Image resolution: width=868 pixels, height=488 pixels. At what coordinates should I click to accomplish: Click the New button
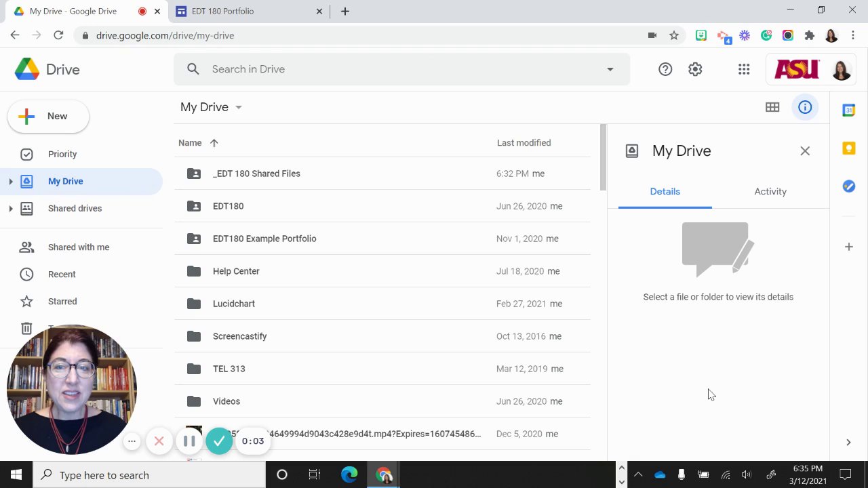click(x=48, y=117)
